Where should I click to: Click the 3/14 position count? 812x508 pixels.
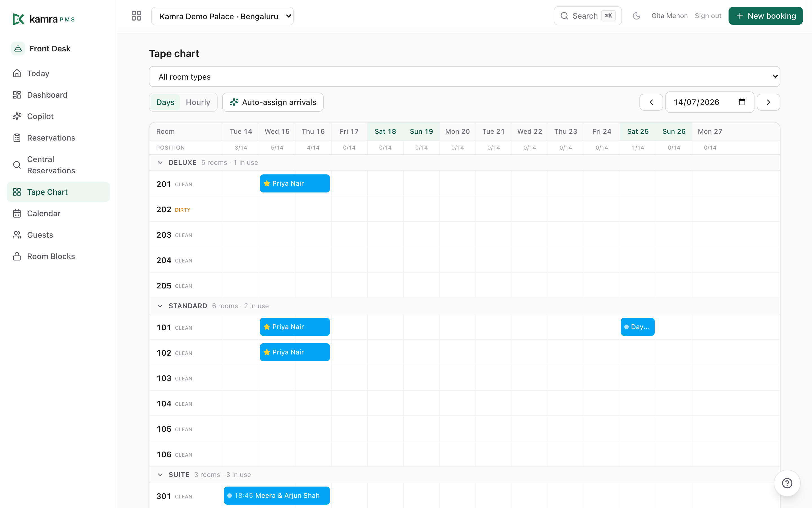click(241, 148)
